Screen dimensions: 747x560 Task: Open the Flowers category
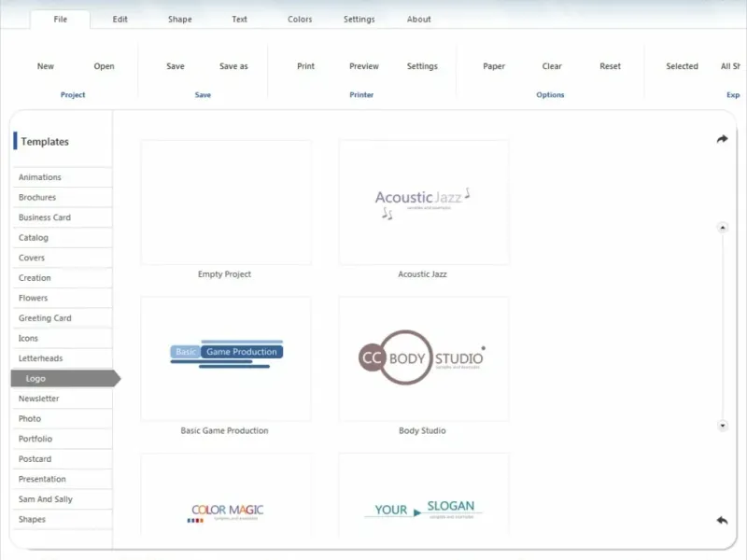click(63, 298)
